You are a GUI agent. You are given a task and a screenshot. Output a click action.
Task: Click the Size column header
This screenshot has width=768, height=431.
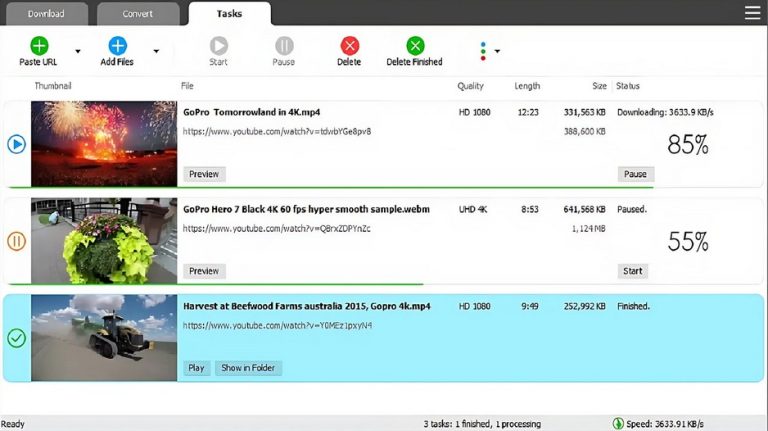pyautogui.click(x=600, y=86)
